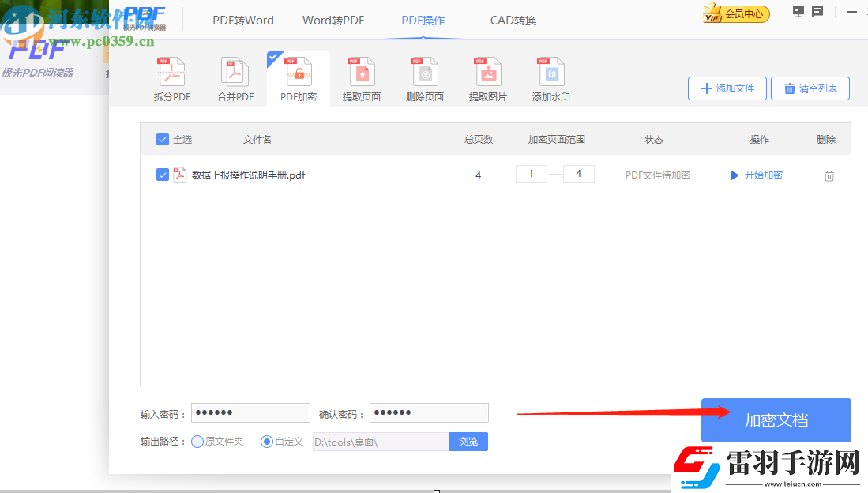Open the 提取图片 extract images tool

point(487,80)
